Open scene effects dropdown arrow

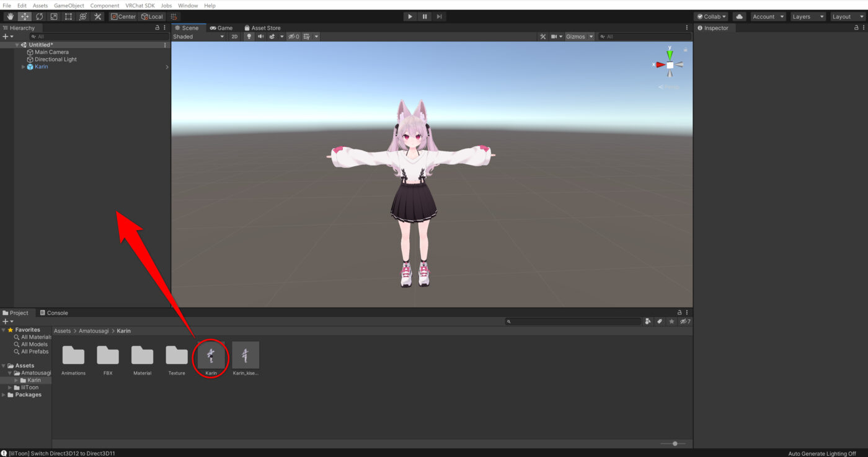(x=281, y=37)
